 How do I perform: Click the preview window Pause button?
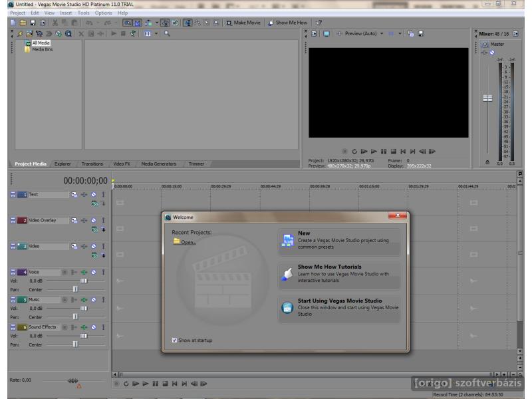pos(384,152)
